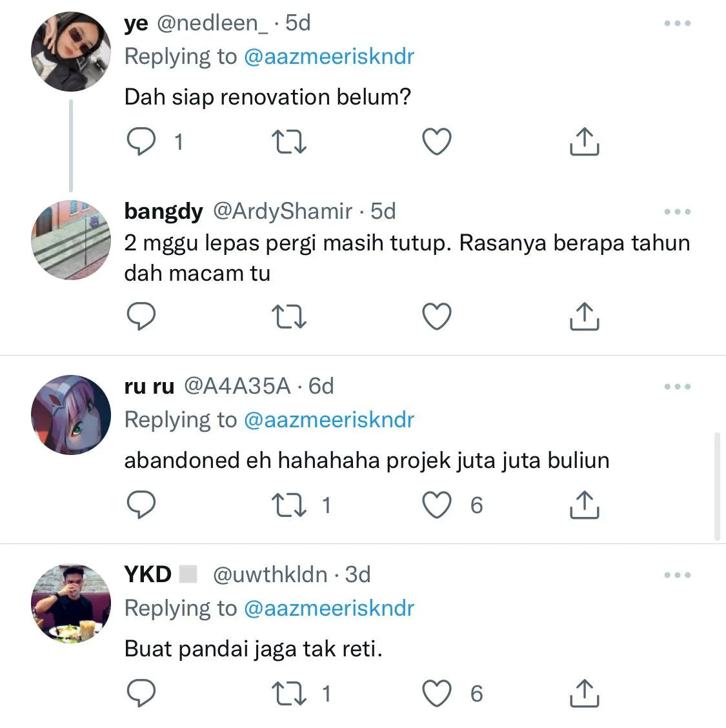Viewport: 726px width, 728px height.
Task: Share YKD's tweet
Action: pyautogui.click(x=585, y=693)
